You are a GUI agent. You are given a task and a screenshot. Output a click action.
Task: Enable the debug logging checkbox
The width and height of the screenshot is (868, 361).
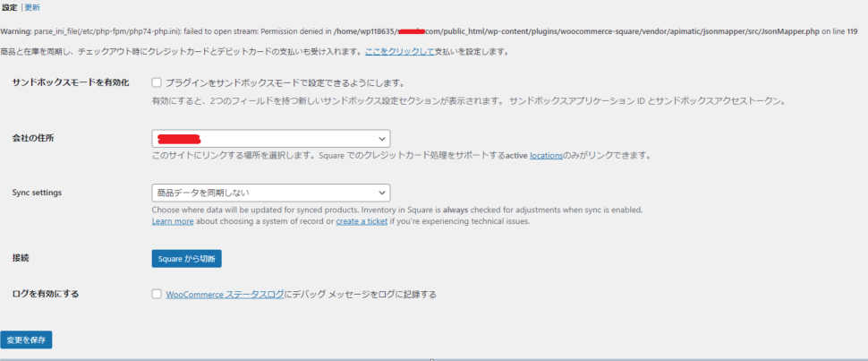157,294
